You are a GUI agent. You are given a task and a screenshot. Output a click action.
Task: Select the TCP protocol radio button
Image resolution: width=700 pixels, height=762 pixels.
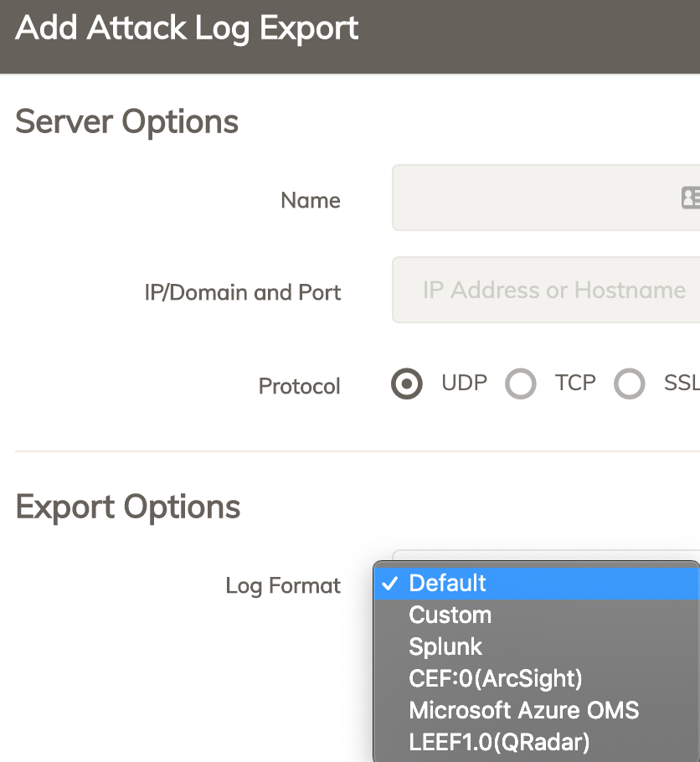pyautogui.click(x=521, y=384)
